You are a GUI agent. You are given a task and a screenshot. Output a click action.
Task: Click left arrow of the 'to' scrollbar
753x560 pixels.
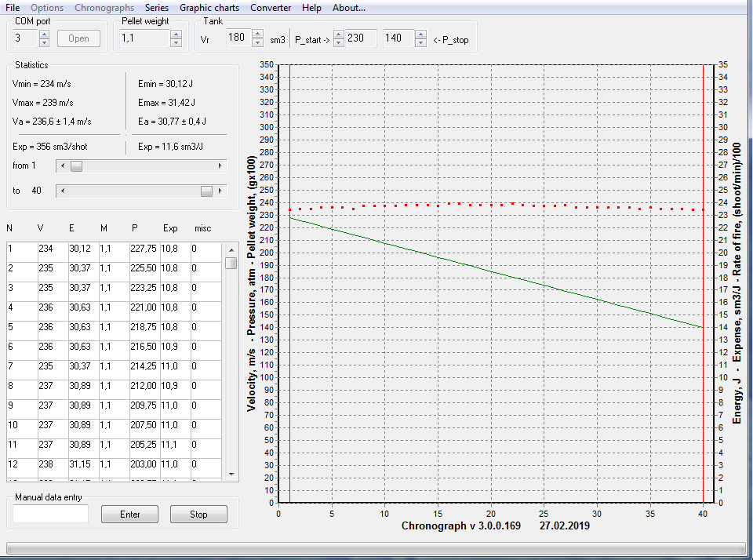[x=63, y=191]
